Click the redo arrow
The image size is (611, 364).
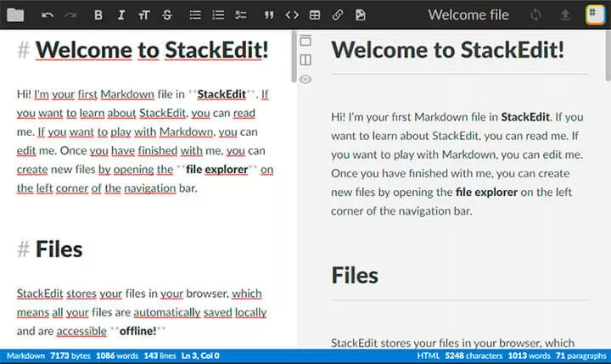[x=70, y=15]
